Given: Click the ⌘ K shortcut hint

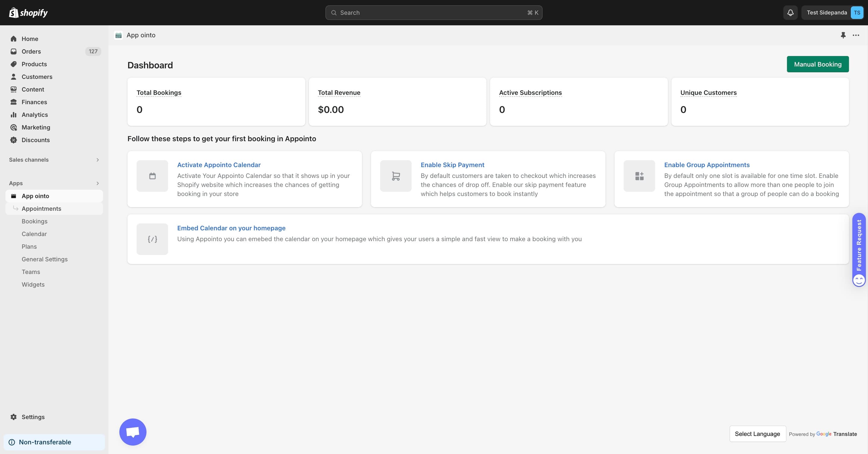Looking at the screenshot, I should pos(533,13).
